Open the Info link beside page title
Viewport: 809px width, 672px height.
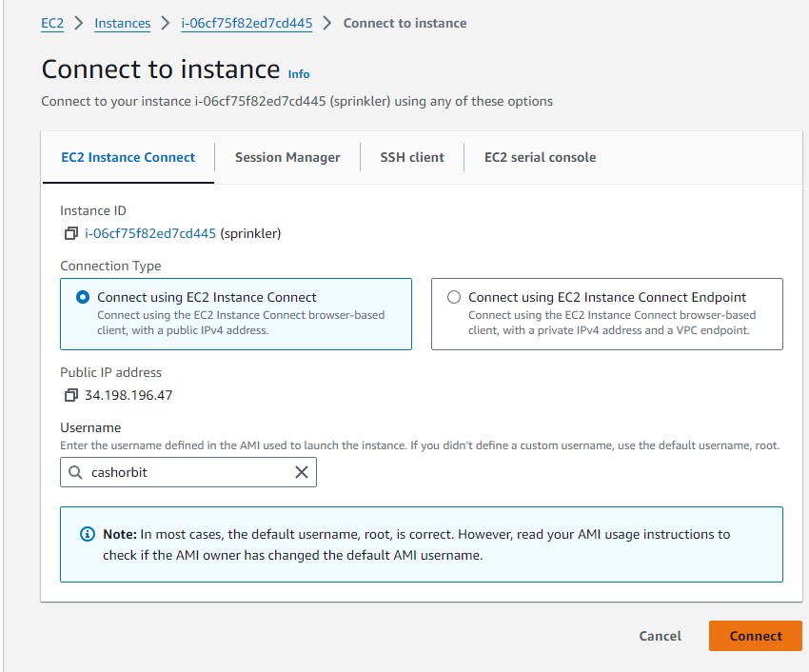[299, 74]
